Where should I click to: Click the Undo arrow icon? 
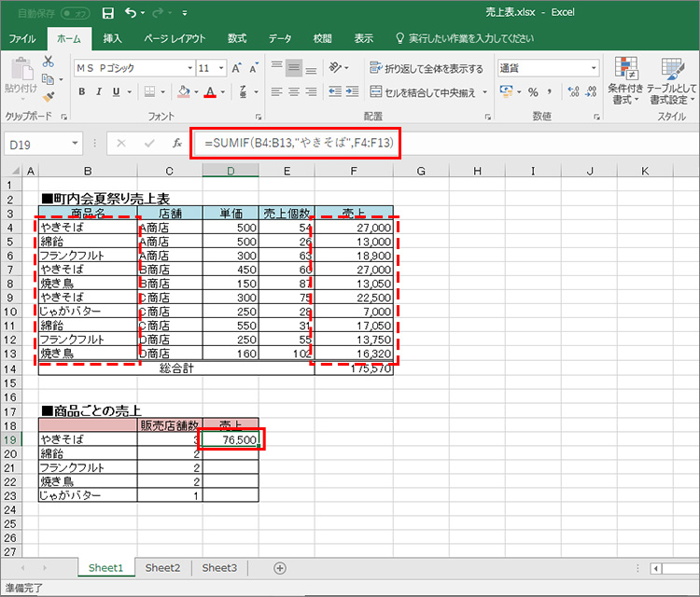[x=131, y=14]
